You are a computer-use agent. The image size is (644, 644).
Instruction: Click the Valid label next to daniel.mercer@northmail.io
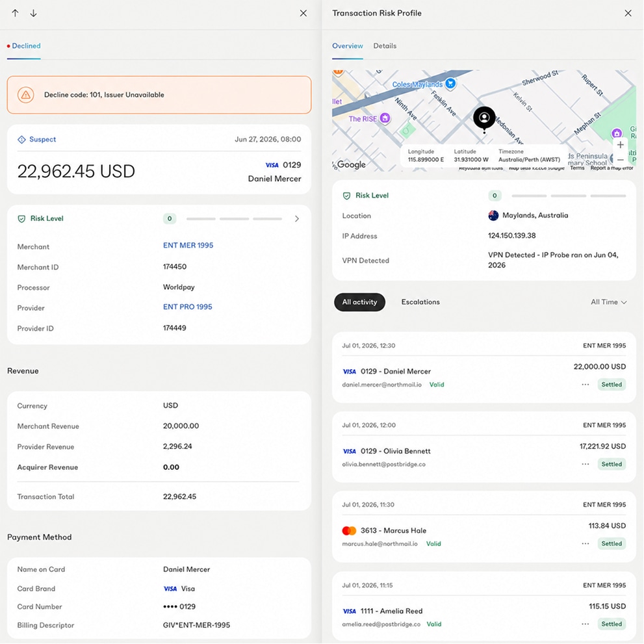coord(437,385)
